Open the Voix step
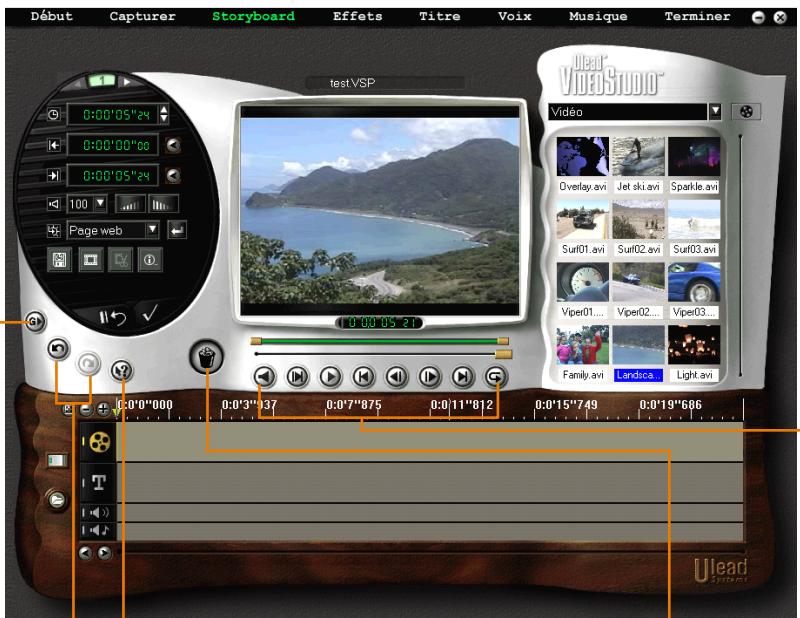Image resolution: width=800 pixels, height=618 pixels. click(514, 16)
